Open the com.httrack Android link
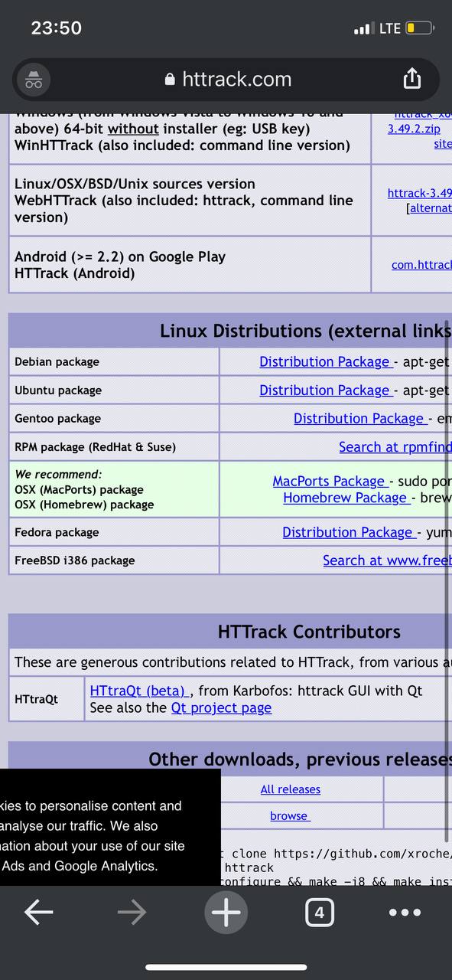This screenshot has height=980, width=452. click(x=421, y=265)
